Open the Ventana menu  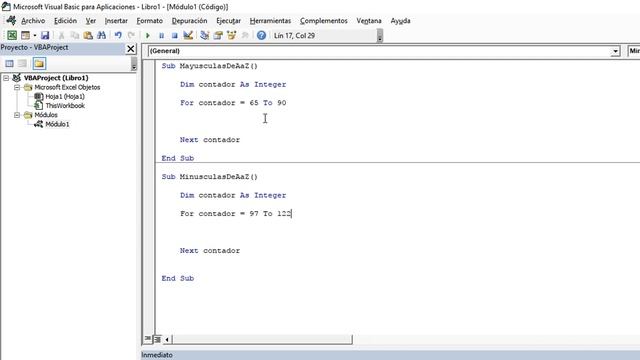[369, 21]
